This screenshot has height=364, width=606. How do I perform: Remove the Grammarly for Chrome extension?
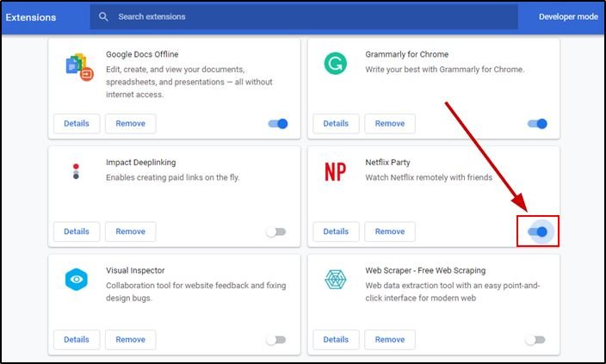click(390, 124)
